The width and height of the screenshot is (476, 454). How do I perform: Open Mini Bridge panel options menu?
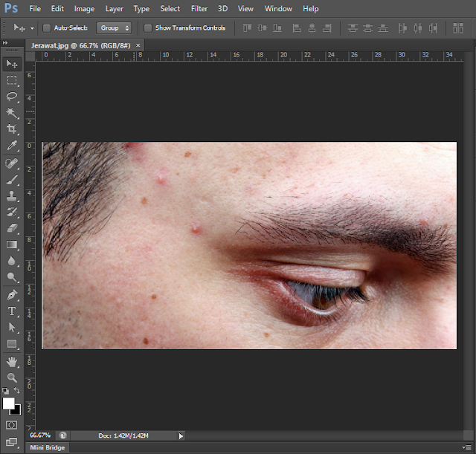pyautogui.click(x=466, y=447)
